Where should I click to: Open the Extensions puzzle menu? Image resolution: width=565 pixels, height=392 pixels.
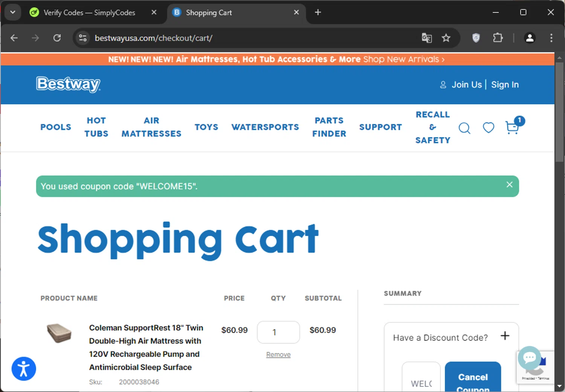pyautogui.click(x=498, y=38)
